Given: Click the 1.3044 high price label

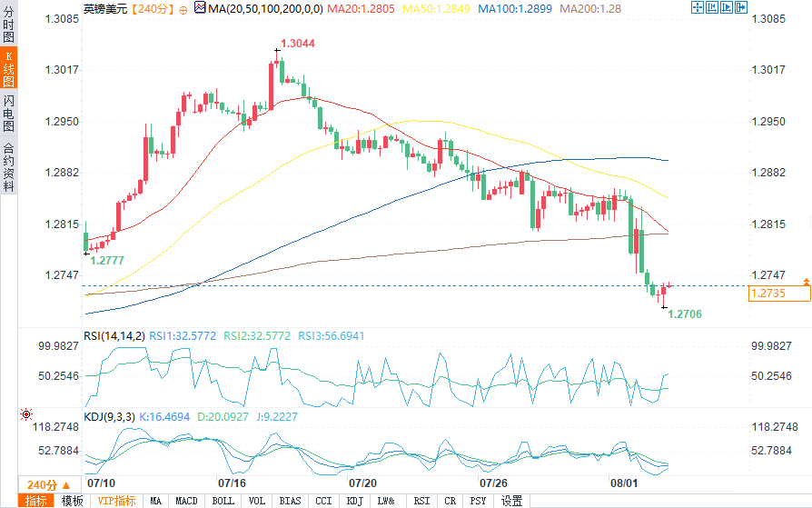Looking at the screenshot, I should pos(298,44).
